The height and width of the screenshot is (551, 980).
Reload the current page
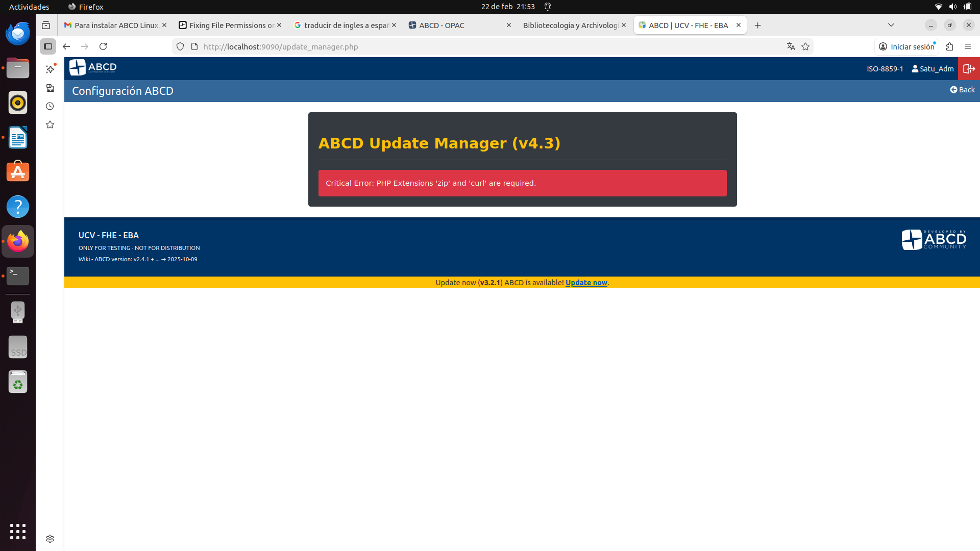coord(103,46)
